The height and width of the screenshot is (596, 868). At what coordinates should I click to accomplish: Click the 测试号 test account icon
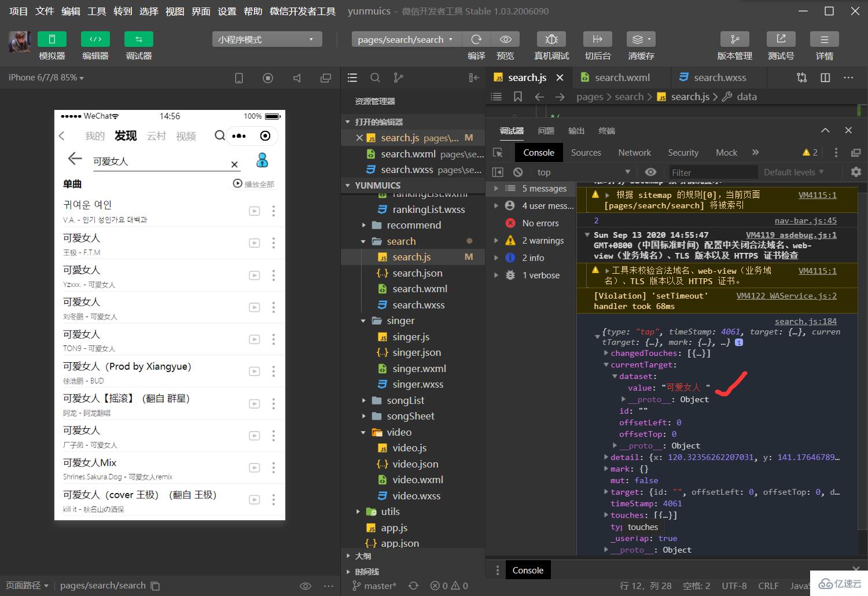(781, 39)
